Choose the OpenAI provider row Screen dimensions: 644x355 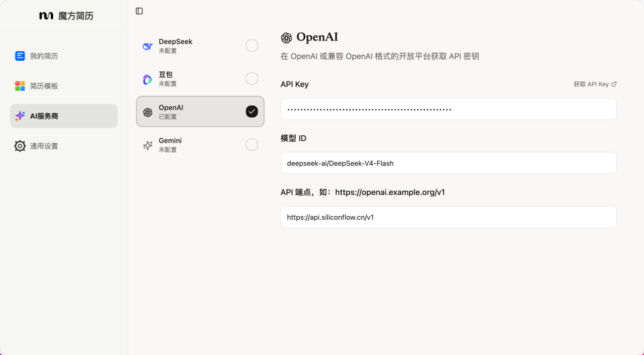(x=200, y=111)
